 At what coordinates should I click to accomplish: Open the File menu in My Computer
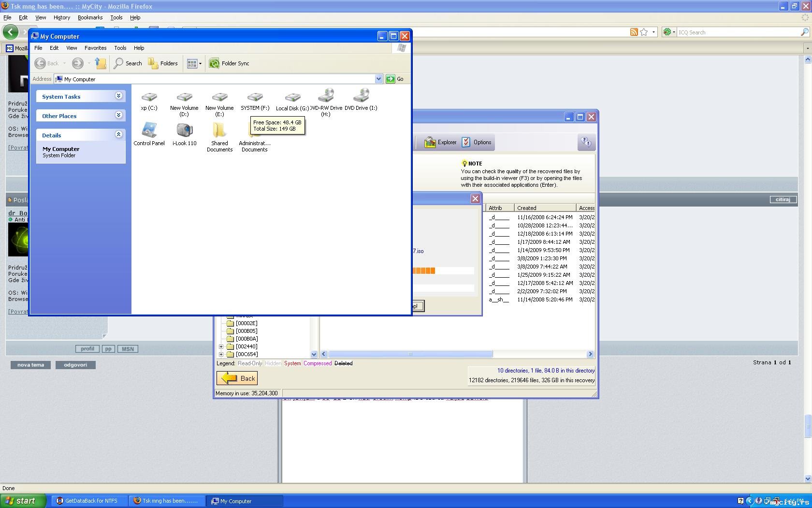pyautogui.click(x=38, y=48)
